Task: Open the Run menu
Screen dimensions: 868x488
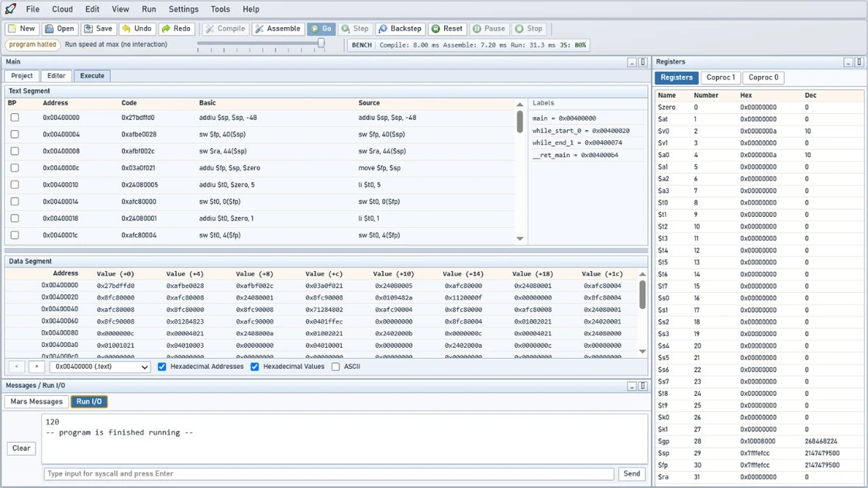Action: (149, 9)
